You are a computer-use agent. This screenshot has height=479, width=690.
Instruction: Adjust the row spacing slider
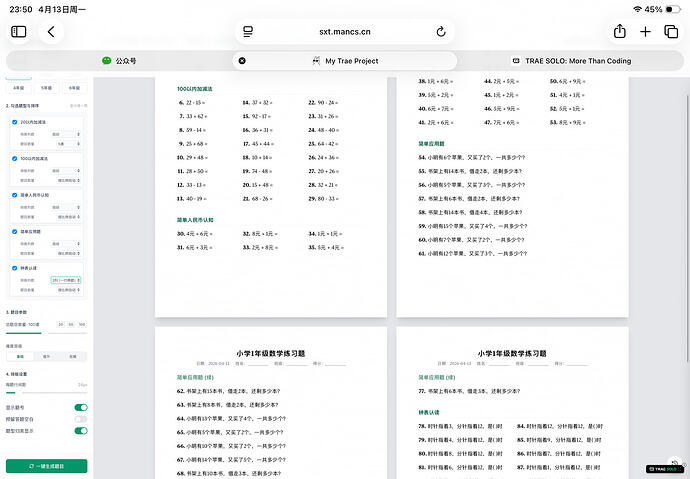47,392
